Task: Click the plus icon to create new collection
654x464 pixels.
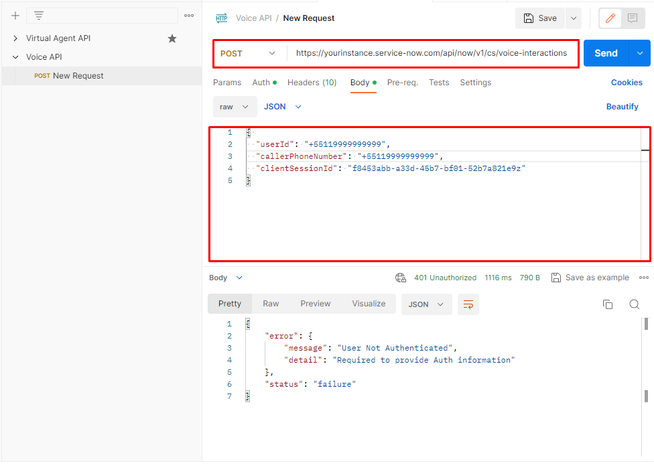Action: tap(15, 16)
